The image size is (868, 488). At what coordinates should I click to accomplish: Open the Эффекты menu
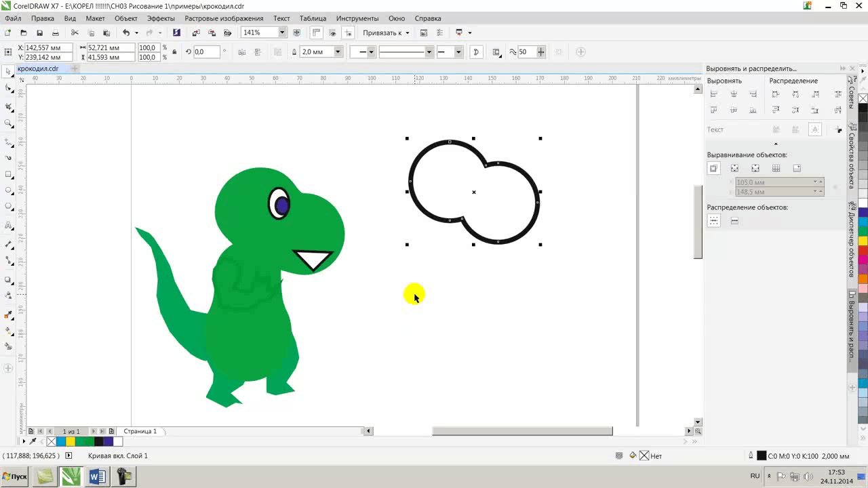(161, 18)
